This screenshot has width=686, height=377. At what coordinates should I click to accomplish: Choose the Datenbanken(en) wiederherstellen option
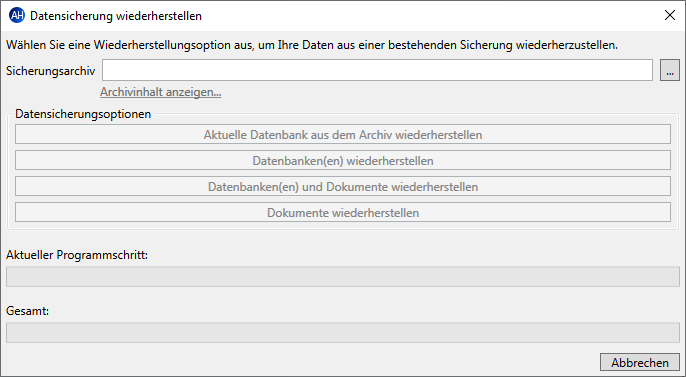[343, 160]
